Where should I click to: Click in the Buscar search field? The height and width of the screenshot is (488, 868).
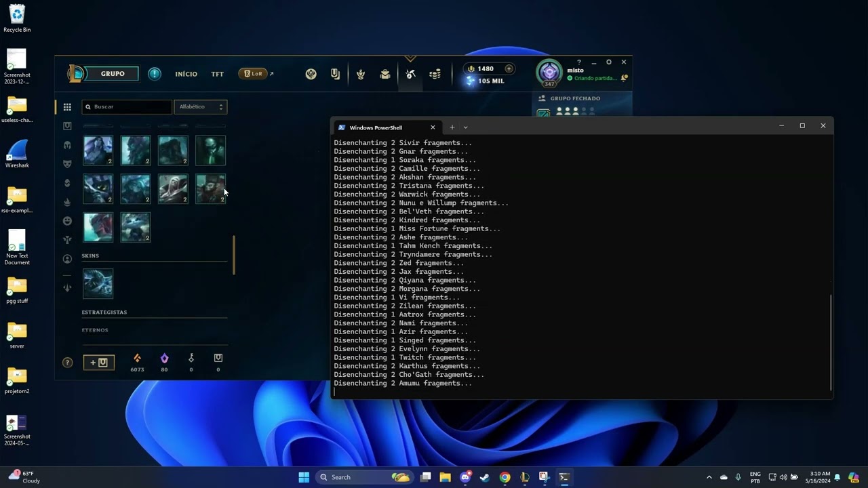click(127, 106)
